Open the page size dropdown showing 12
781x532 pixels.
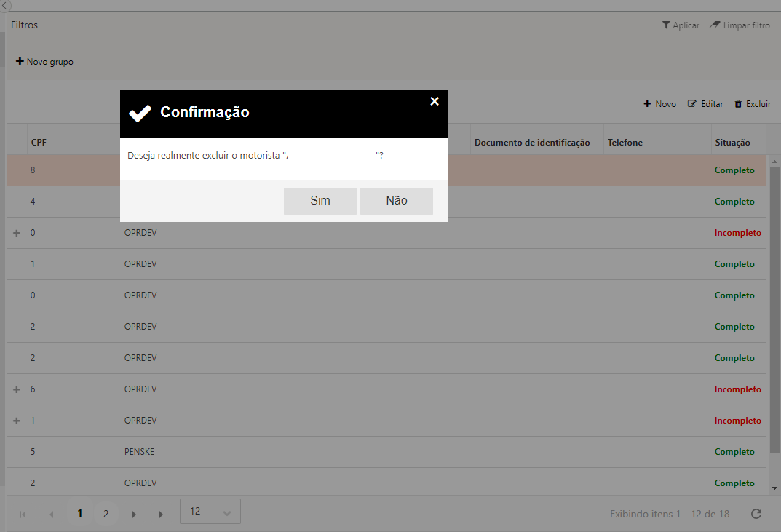pyautogui.click(x=210, y=512)
